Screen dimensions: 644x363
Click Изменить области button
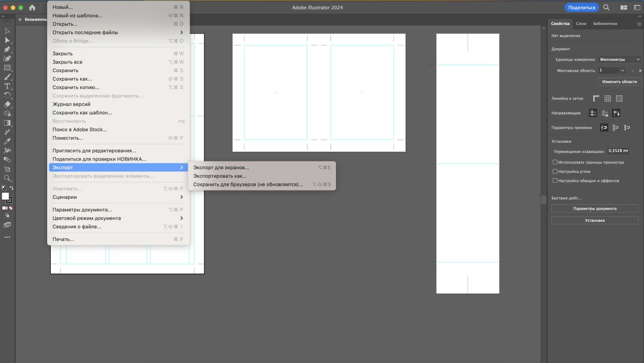click(620, 82)
